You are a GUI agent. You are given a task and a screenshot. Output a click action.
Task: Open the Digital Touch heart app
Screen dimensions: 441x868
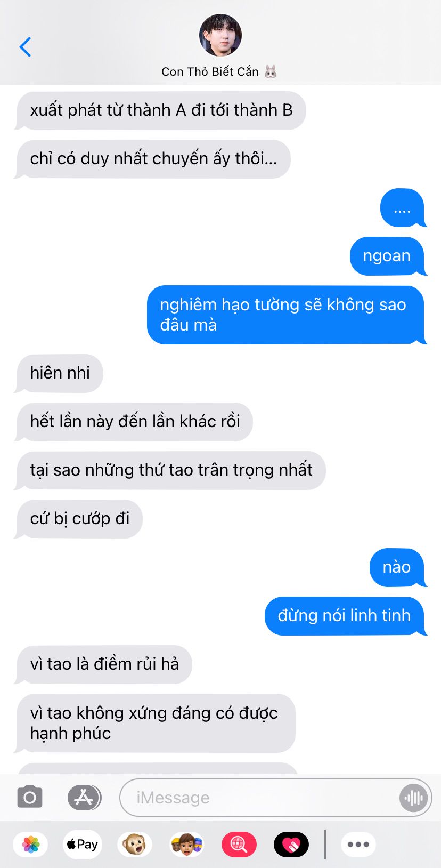[x=291, y=844]
